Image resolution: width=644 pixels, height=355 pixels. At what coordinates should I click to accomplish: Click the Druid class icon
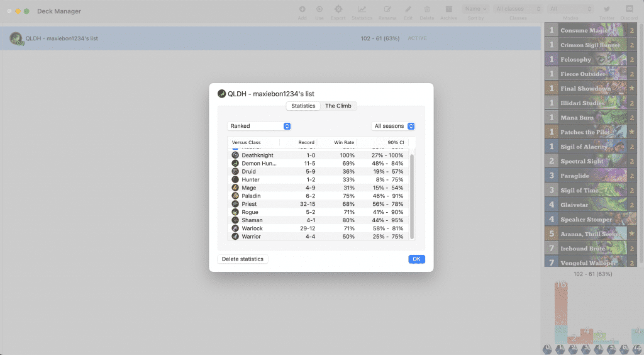[x=235, y=171]
